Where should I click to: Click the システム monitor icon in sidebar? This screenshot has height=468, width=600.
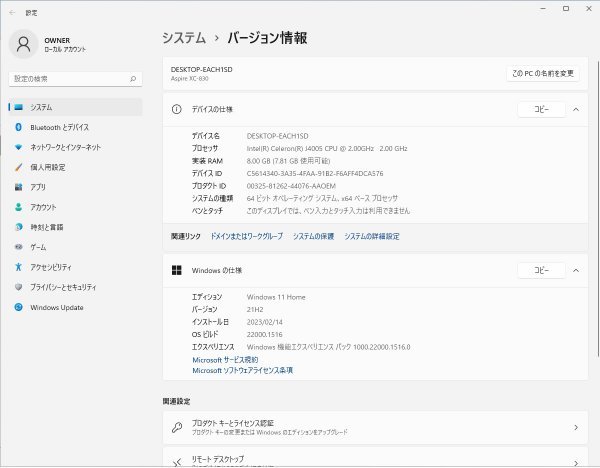[18, 107]
